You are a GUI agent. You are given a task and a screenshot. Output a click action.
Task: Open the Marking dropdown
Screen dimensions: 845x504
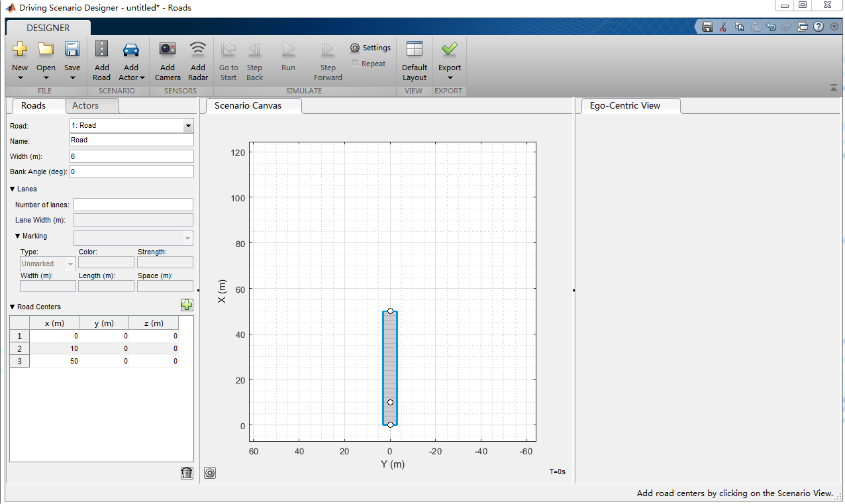tap(187, 238)
